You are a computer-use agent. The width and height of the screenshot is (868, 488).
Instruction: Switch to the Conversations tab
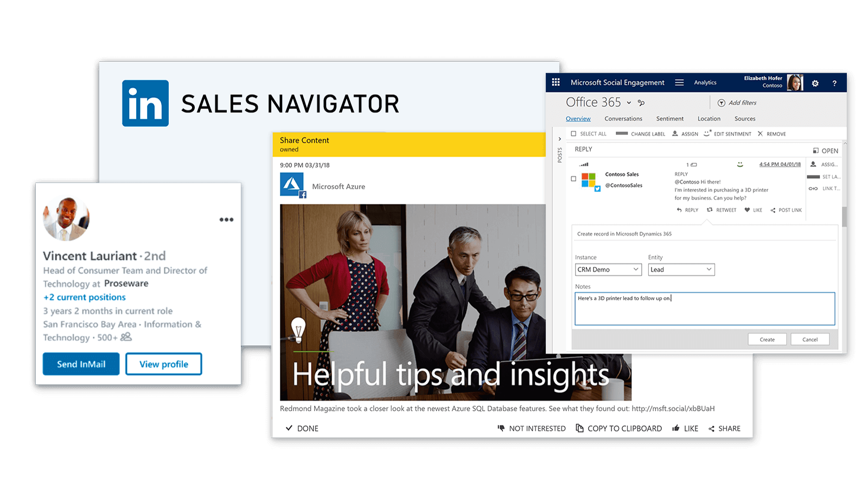point(623,119)
